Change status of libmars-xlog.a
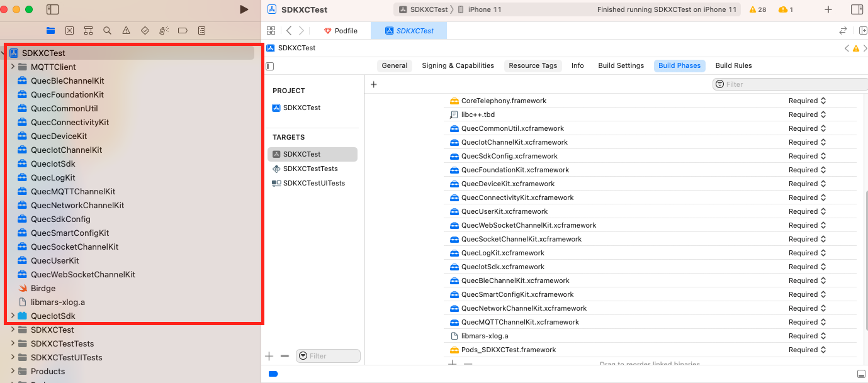 pos(807,336)
